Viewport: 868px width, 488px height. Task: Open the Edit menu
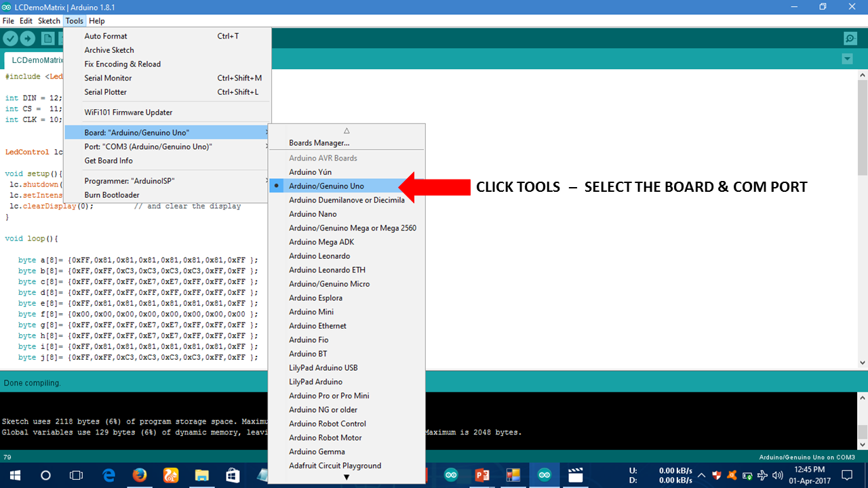pos(26,21)
